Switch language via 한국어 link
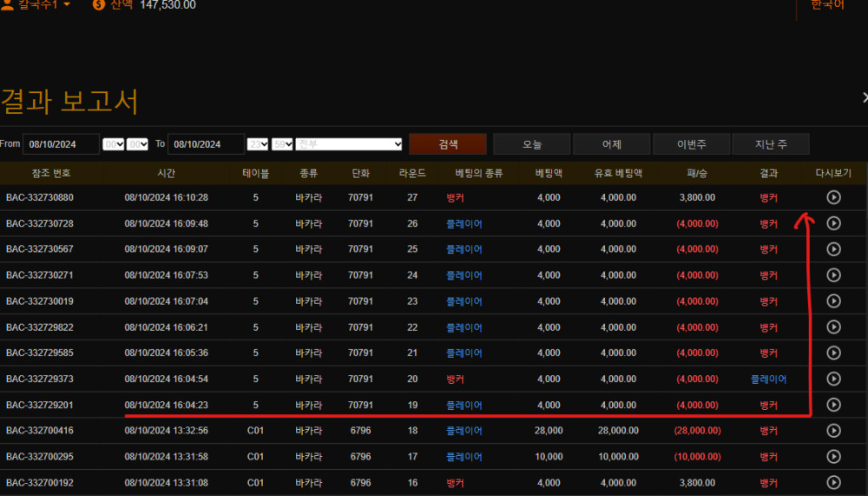Screen dimensions: 868x496 point(826,5)
